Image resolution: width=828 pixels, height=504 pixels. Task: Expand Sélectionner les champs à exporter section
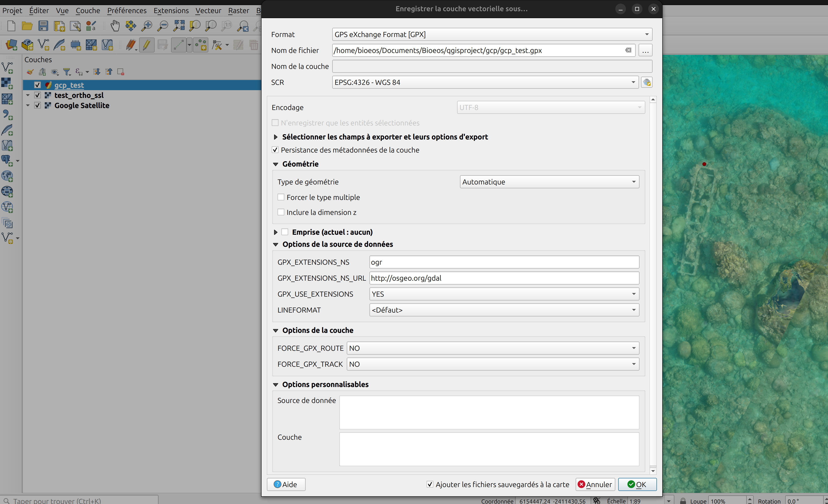pos(276,137)
